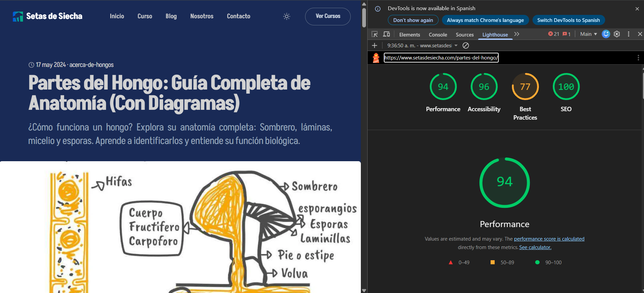Toggle the light/dark theme sun icon
This screenshot has height=293, width=644.
coord(287,16)
